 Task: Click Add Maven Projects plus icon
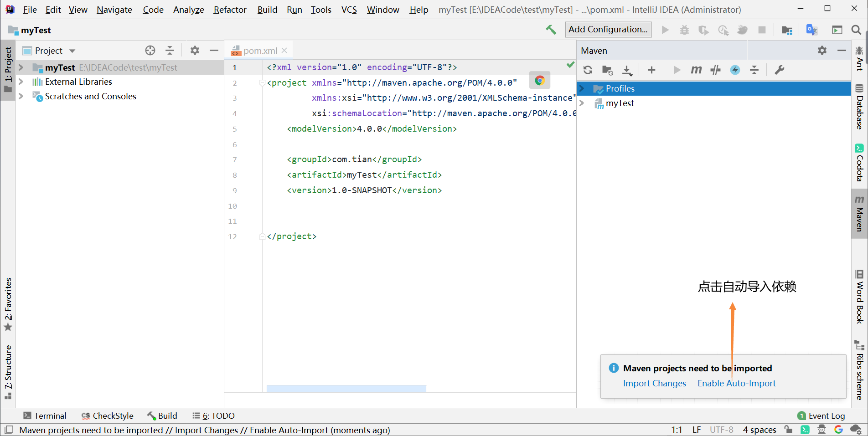(651, 70)
